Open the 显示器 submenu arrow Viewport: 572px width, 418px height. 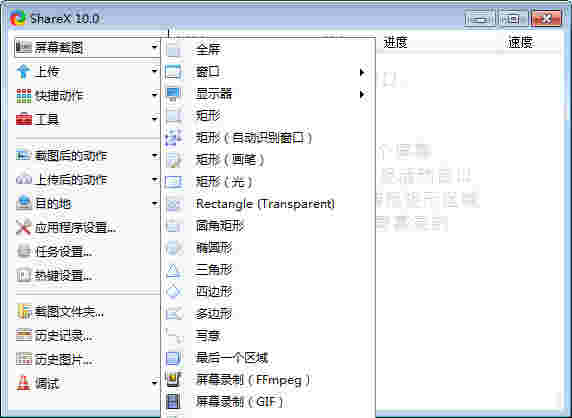click(x=362, y=94)
